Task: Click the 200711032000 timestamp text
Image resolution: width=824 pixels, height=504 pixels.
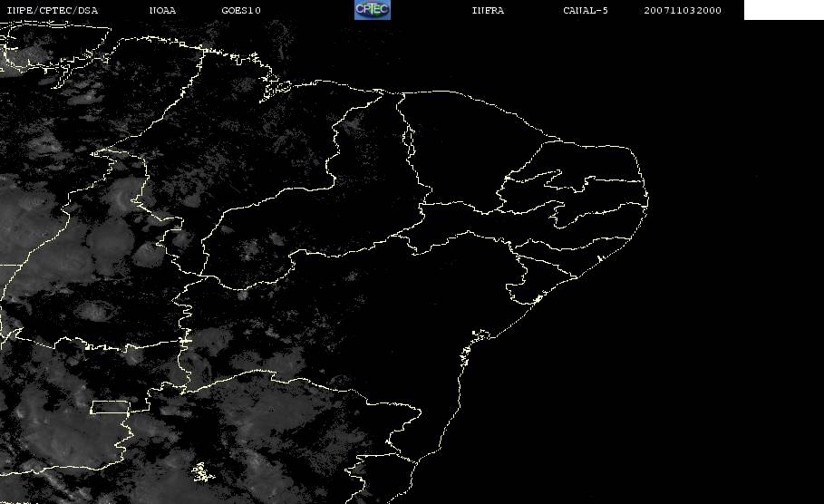Action: pos(683,11)
